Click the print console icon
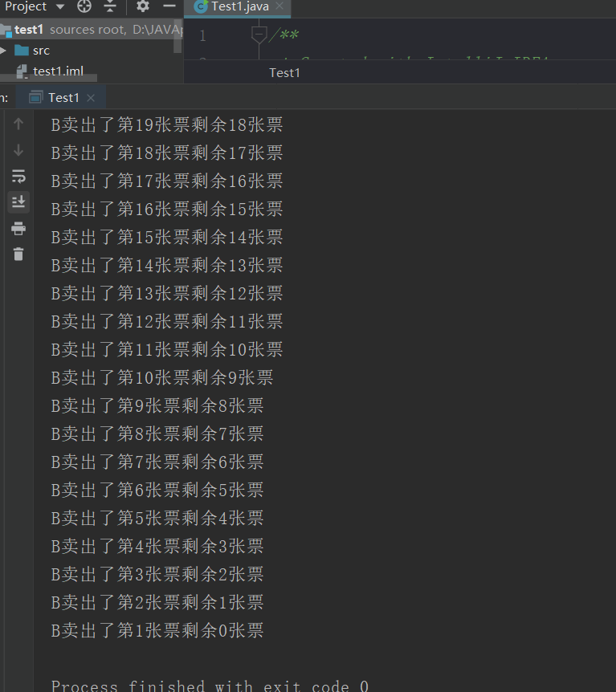Viewport: 616px width, 692px height. click(x=18, y=228)
